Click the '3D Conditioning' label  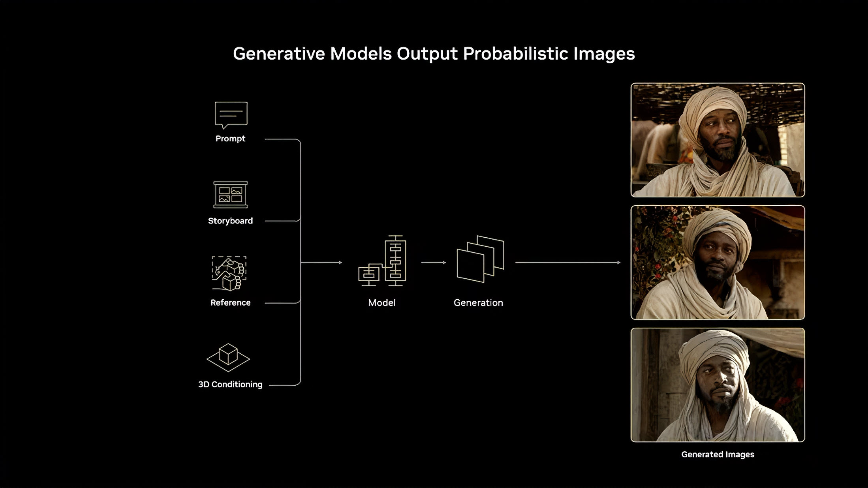pos(230,385)
